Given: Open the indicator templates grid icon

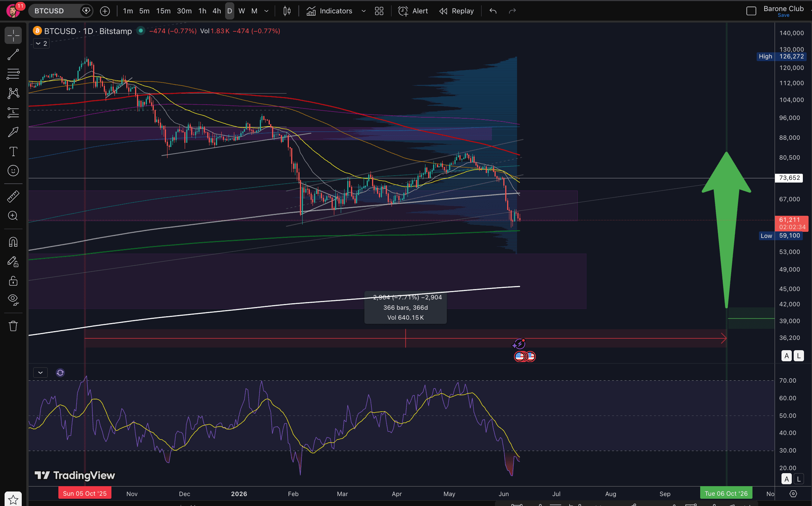Looking at the screenshot, I should [x=379, y=11].
